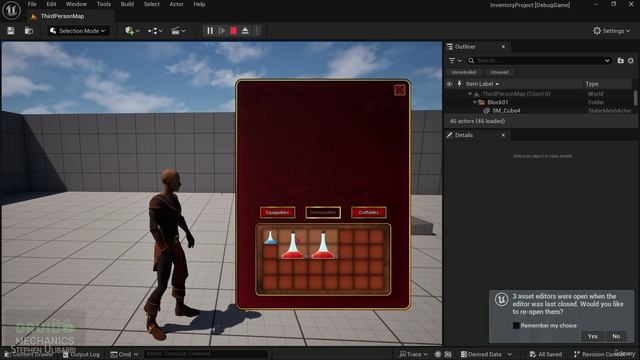Save the current level with disk icon
This screenshot has height=360, width=640.
pos(11,31)
